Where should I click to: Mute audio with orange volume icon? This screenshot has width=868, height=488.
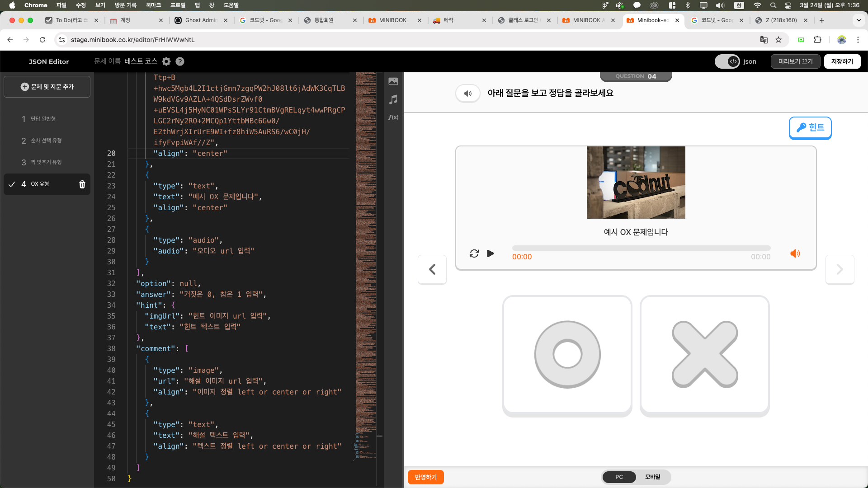(795, 253)
